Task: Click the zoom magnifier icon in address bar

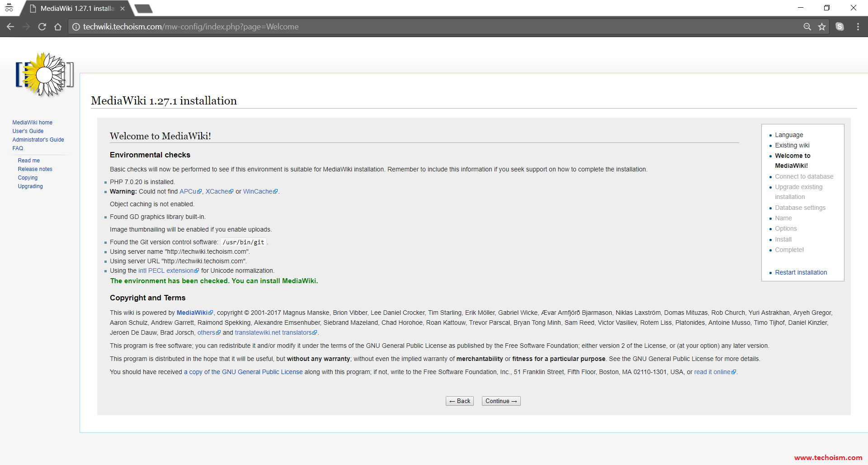Action: click(x=807, y=27)
